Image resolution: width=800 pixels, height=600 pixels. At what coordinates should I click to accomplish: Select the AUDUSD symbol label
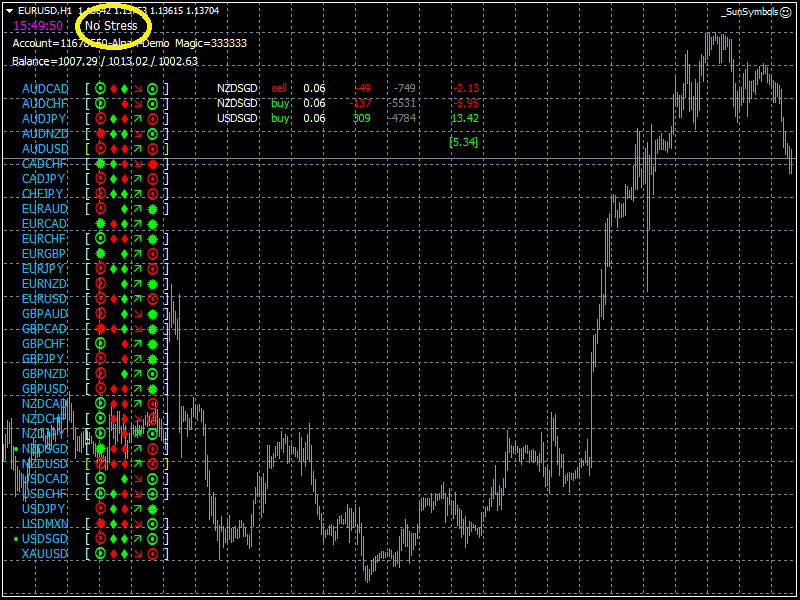click(x=45, y=149)
